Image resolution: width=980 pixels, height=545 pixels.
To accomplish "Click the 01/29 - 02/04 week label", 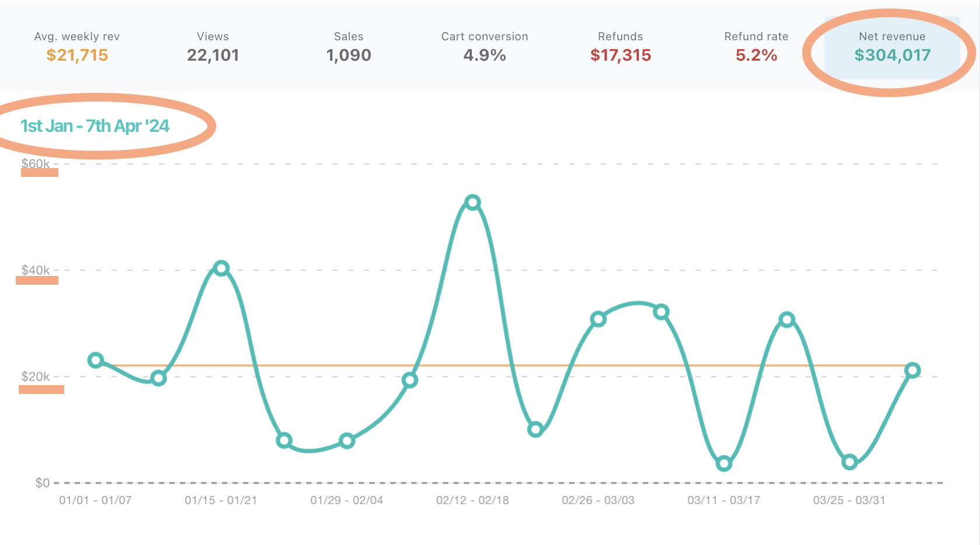I will pyautogui.click(x=347, y=500).
